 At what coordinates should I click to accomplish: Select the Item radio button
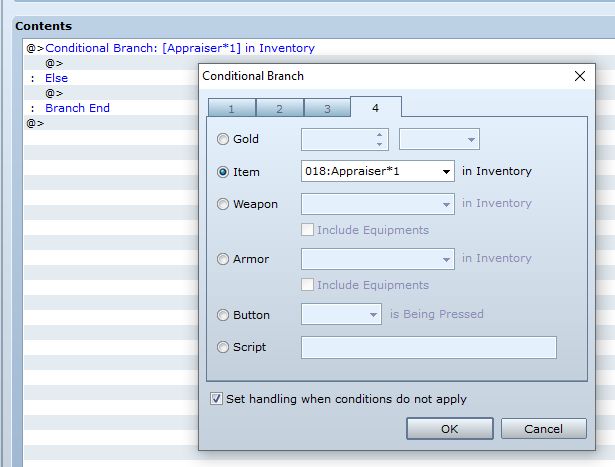[223, 172]
